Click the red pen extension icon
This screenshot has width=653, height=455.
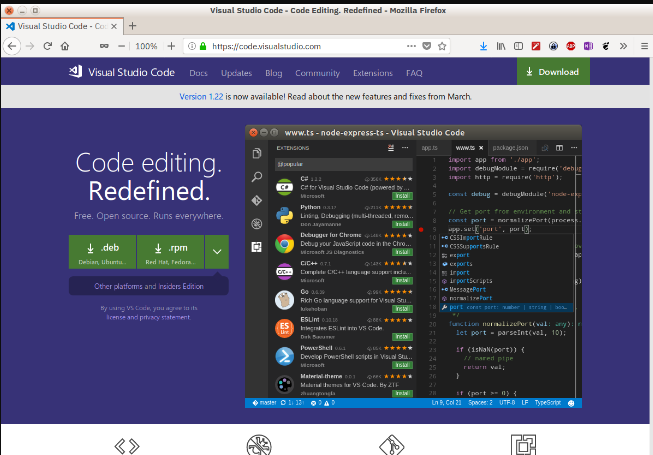[536, 46]
